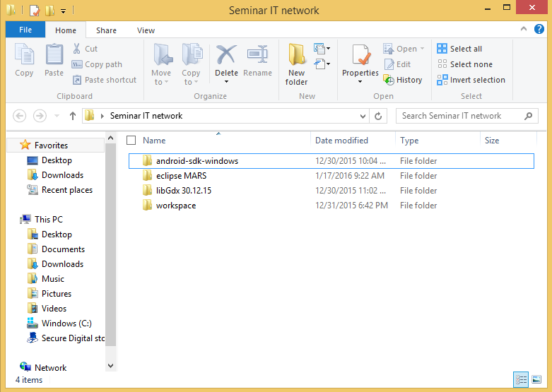Click Copy path in the ribbon

(x=97, y=64)
